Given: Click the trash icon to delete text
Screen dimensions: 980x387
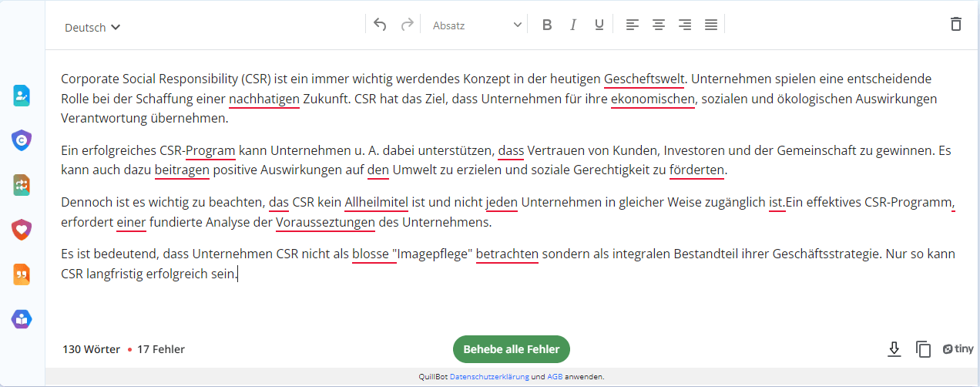Looking at the screenshot, I should [956, 24].
